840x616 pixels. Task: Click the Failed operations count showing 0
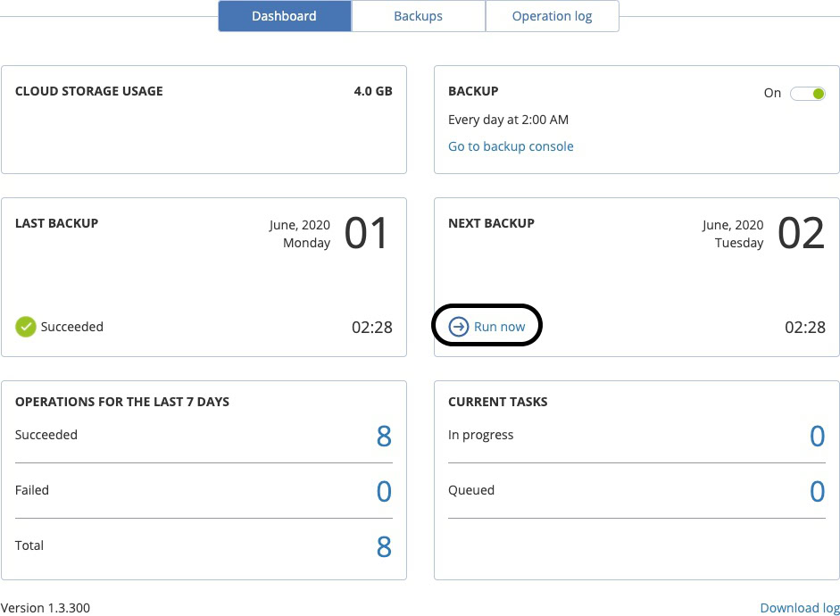[384, 492]
